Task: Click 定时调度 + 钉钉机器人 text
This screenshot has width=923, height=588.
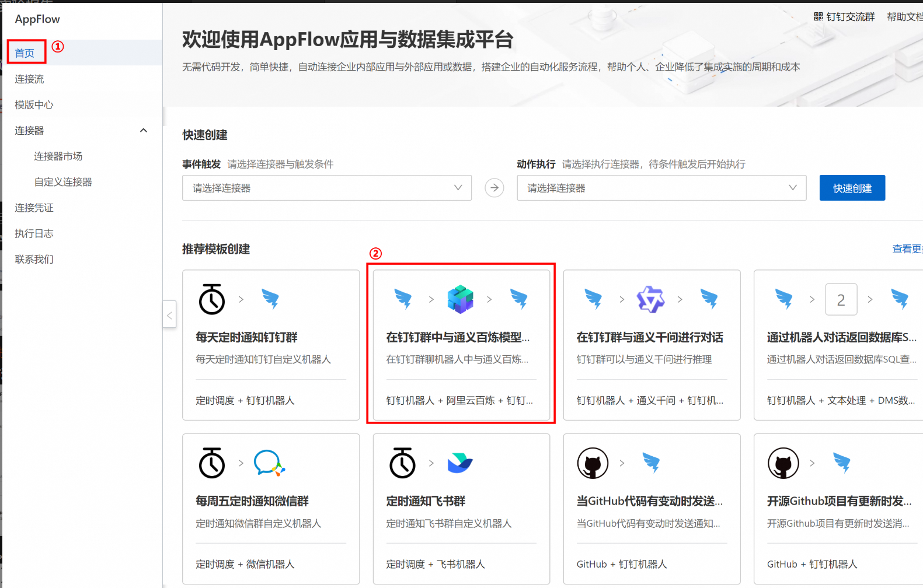Action: coord(245,400)
